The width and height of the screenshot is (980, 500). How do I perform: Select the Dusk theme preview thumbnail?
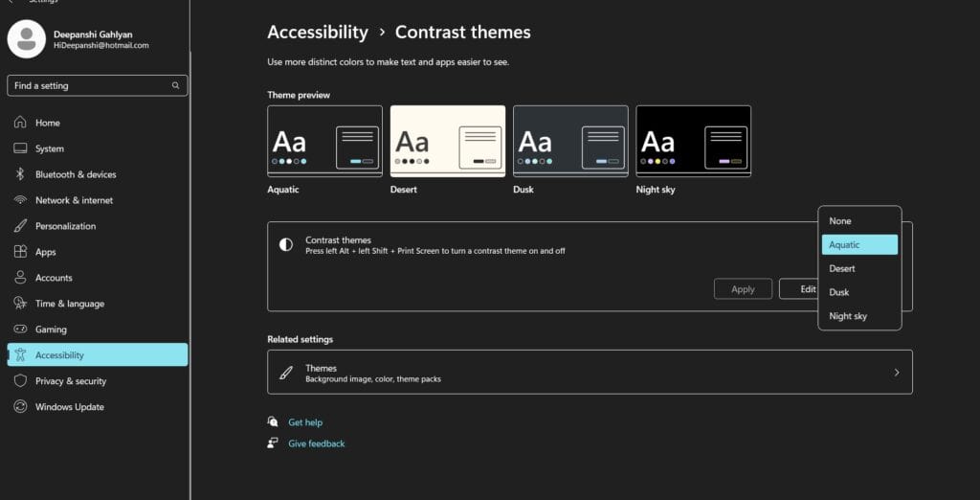(x=570, y=141)
